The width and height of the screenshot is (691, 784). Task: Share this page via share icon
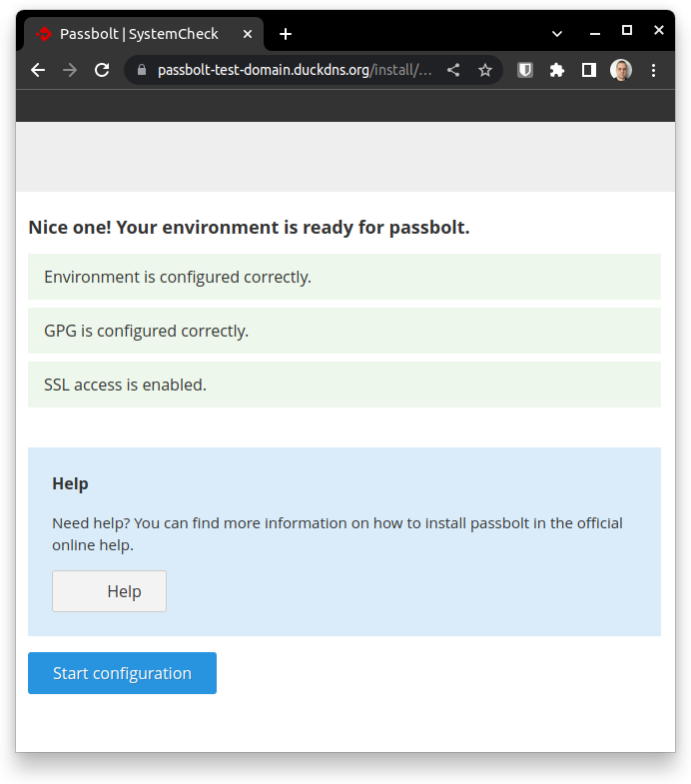click(x=453, y=70)
